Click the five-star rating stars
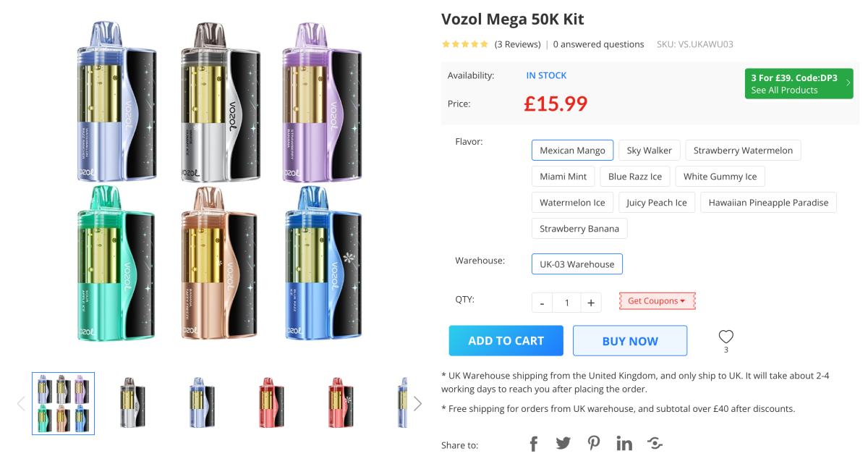 pos(463,43)
